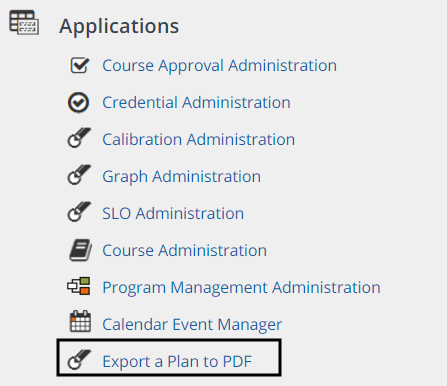The image size is (447, 386).
Task: Click the Course Approval checkbox icon
Action: [x=79, y=65]
